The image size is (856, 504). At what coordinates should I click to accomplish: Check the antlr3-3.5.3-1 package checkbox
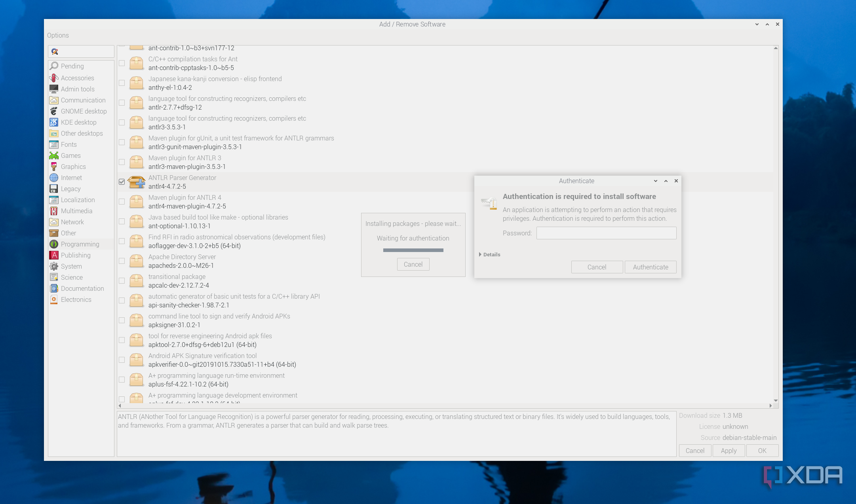click(122, 123)
